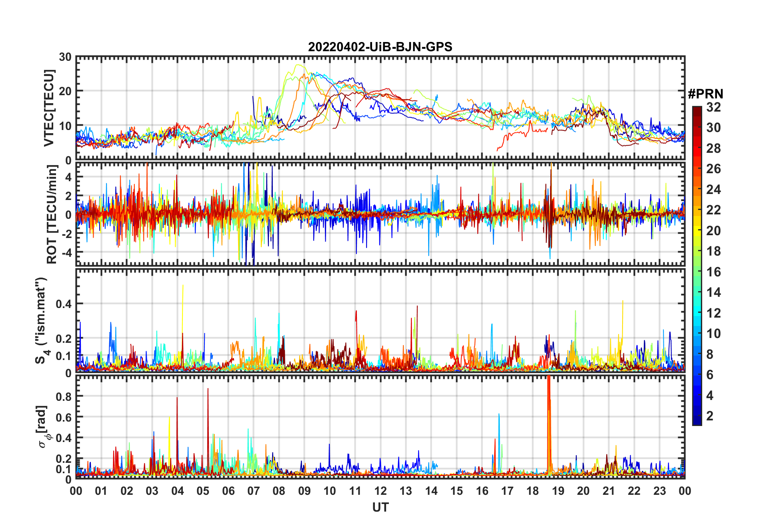The height and width of the screenshot is (532, 761).
Task: Click the 18 hour tick label on x-axis
Action: [x=533, y=491]
